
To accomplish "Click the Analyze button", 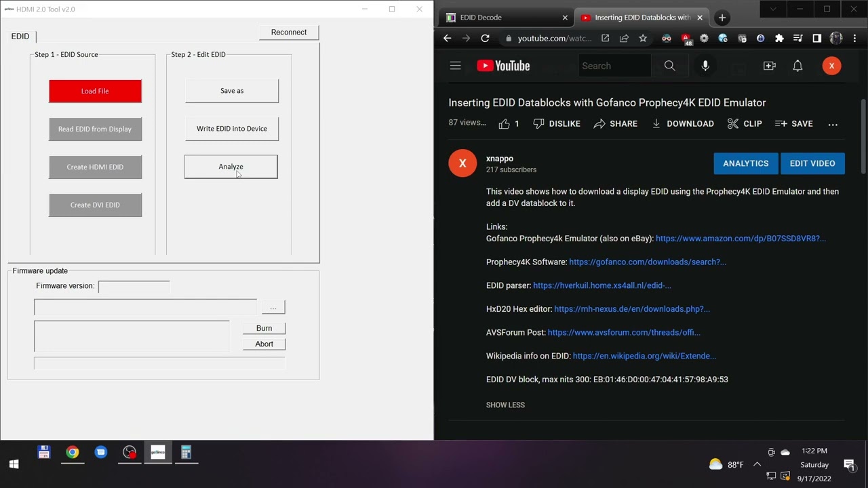I will [x=231, y=167].
